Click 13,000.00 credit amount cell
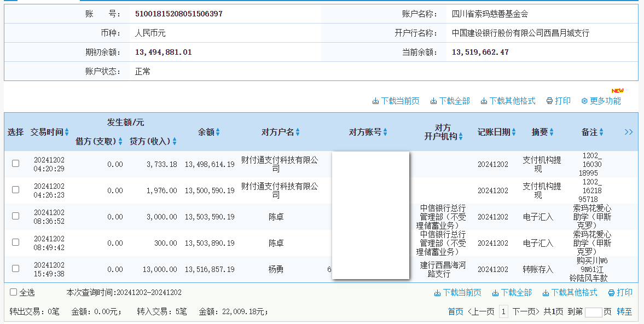The width and height of the screenshot is (644, 324). tap(160, 269)
